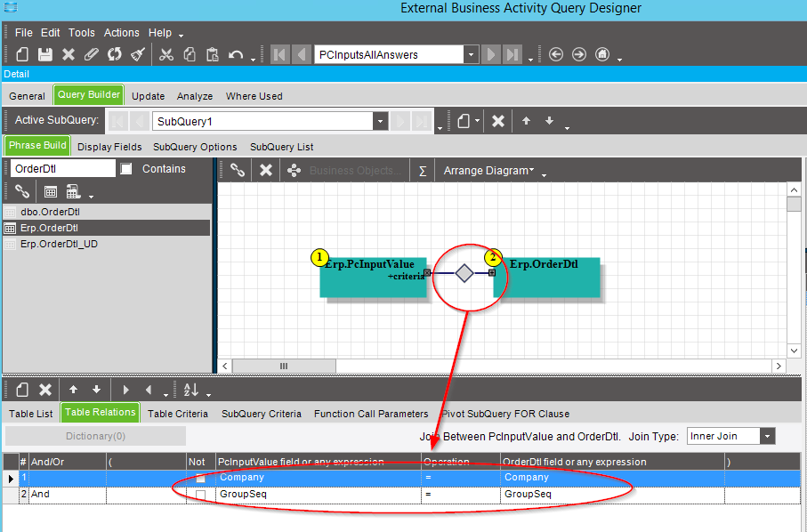The height and width of the screenshot is (532, 807).
Task: Click the Sigma summary icon above diagram
Action: (423, 170)
